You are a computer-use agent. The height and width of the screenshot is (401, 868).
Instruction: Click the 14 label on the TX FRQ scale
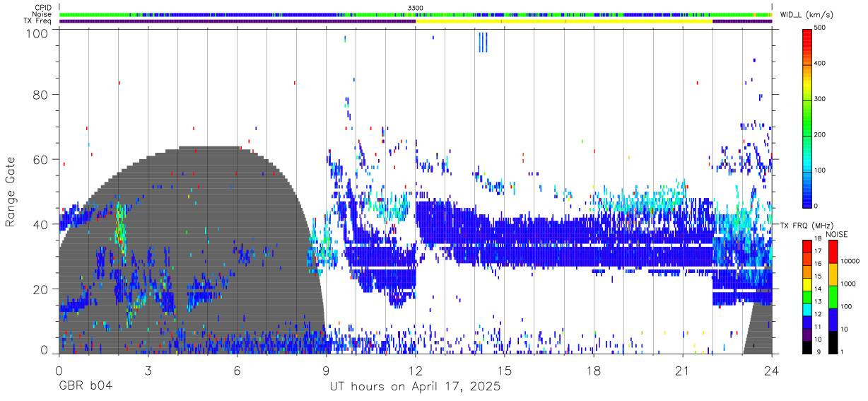coord(818,290)
